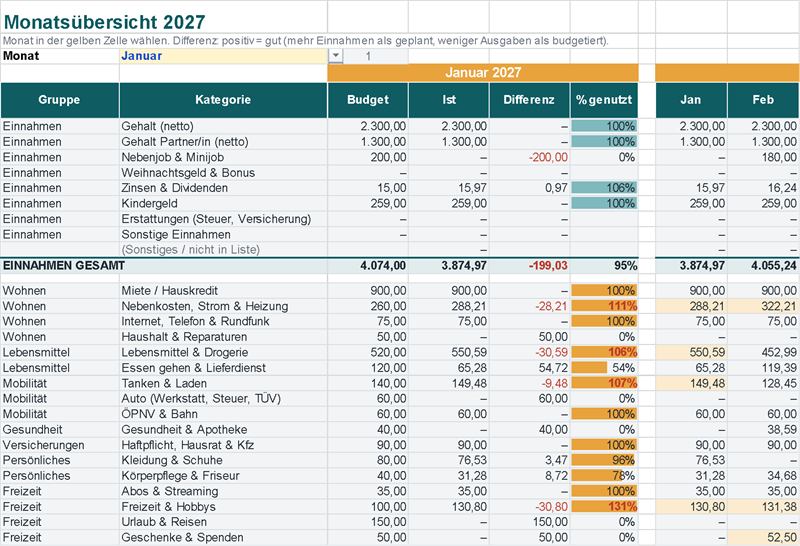Click the Monatsübersicht 2027 title
Screen dimensions: 800x546
point(104,22)
